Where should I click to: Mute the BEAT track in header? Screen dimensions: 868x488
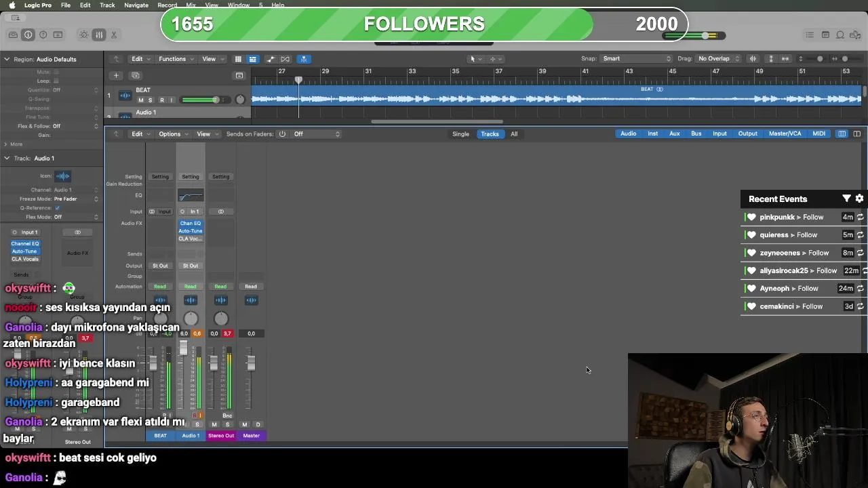[x=141, y=100]
